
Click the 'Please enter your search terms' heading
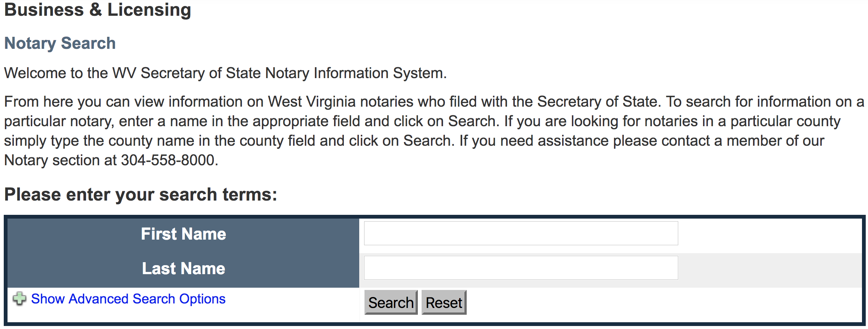point(141,195)
